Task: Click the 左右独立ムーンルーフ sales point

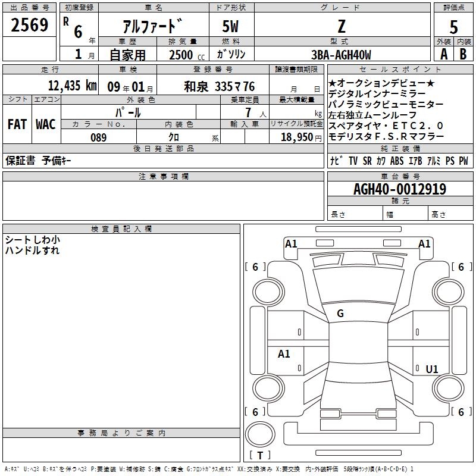Action: [372, 115]
